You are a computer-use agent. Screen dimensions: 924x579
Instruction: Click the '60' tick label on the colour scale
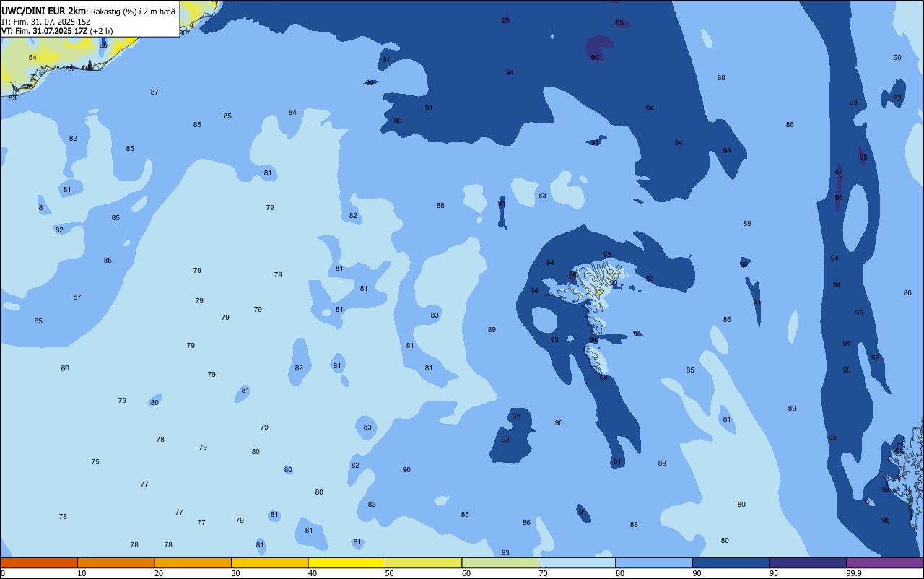pos(466,573)
